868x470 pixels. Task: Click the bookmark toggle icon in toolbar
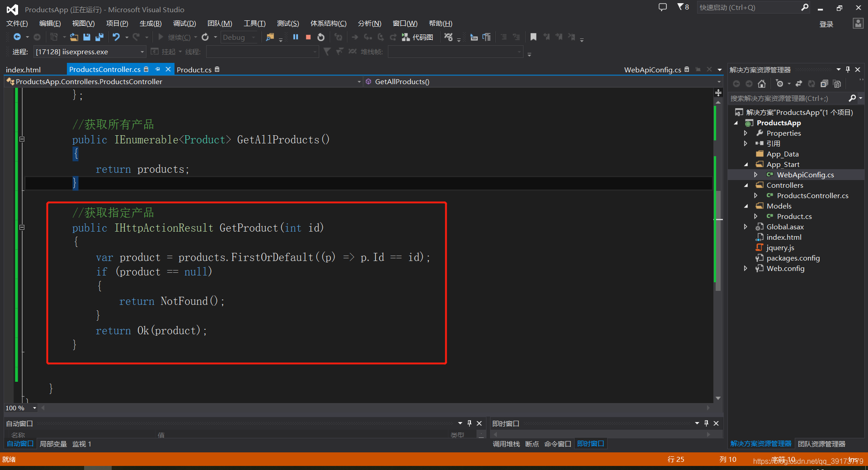[x=533, y=37]
